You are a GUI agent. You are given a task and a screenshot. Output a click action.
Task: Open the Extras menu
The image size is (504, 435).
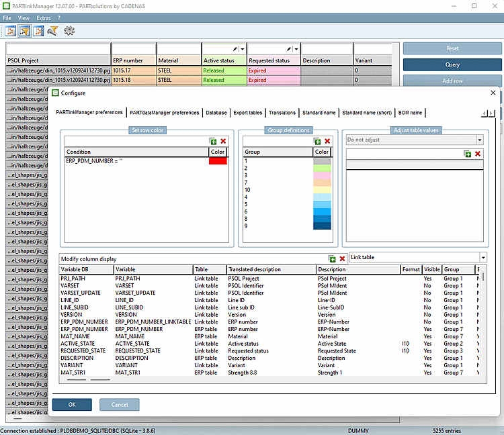pos(43,17)
